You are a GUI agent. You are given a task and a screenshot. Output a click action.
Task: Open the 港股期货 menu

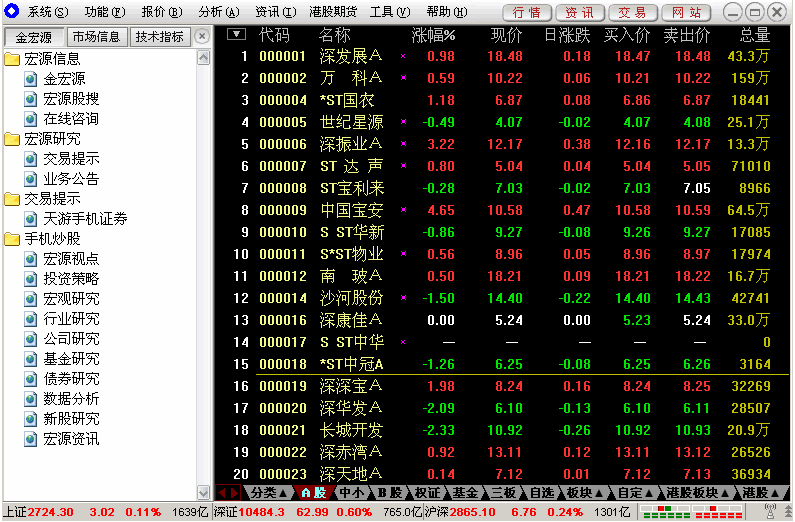[333, 11]
